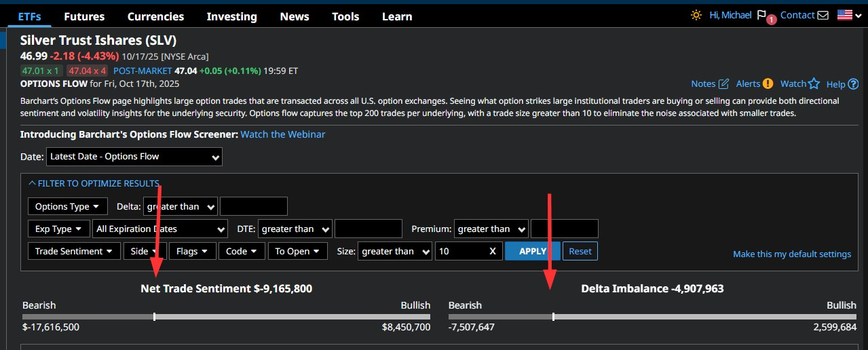Image resolution: width=868 pixels, height=350 pixels.
Task: Click the Contact link
Action: point(797,15)
